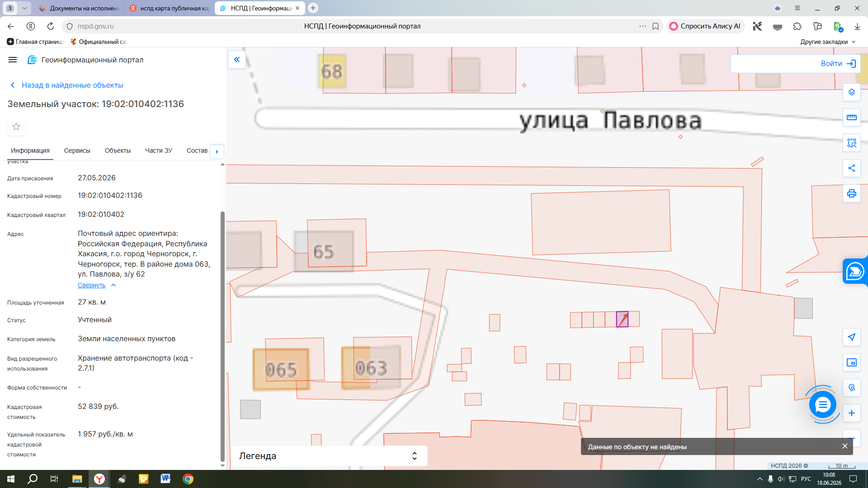The width and height of the screenshot is (868, 488).
Task: Open Windows taskbar search
Action: [33, 479]
